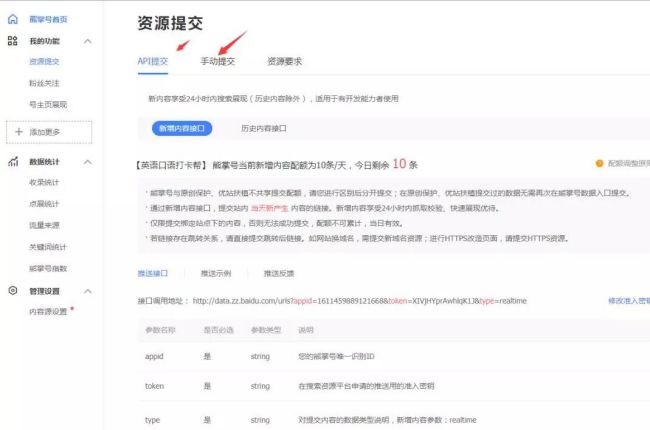Screen dimensions: 650x430
Task: Open the 资源要求 tab
Action: [284, 62]
